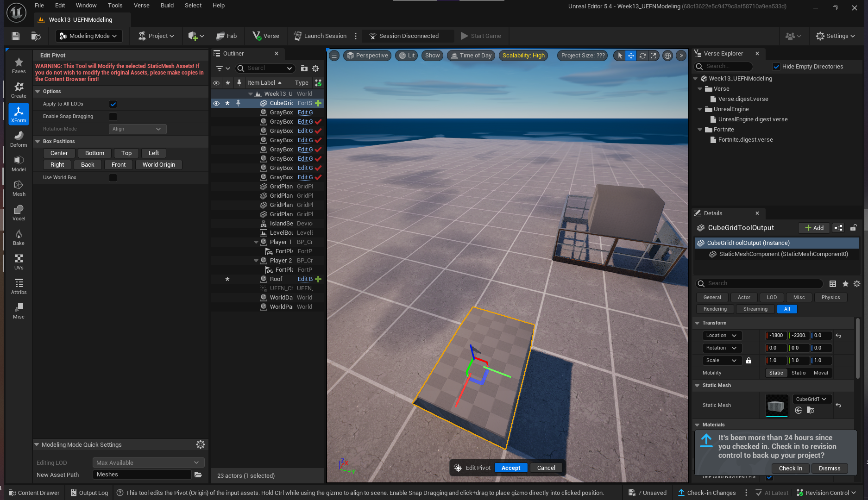
Task: Click the Location X value field
Action: (x=775, y=336)
